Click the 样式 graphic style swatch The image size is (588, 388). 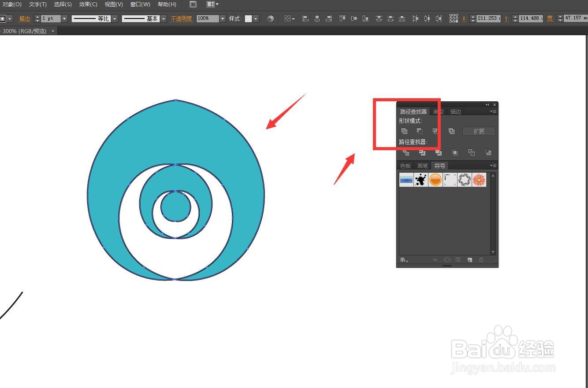pyautogui.click(x=249, y=18)
